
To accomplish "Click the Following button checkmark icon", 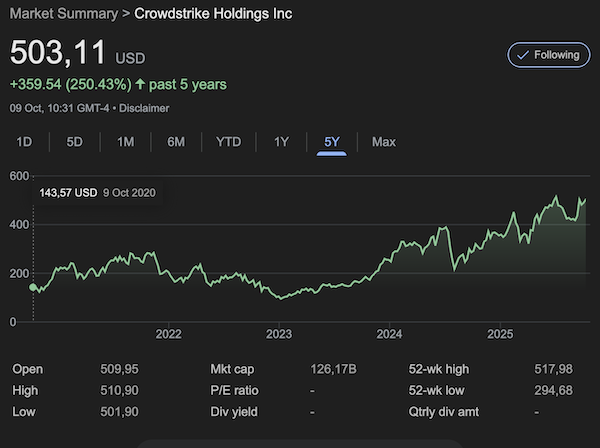I will click(522, 55).
